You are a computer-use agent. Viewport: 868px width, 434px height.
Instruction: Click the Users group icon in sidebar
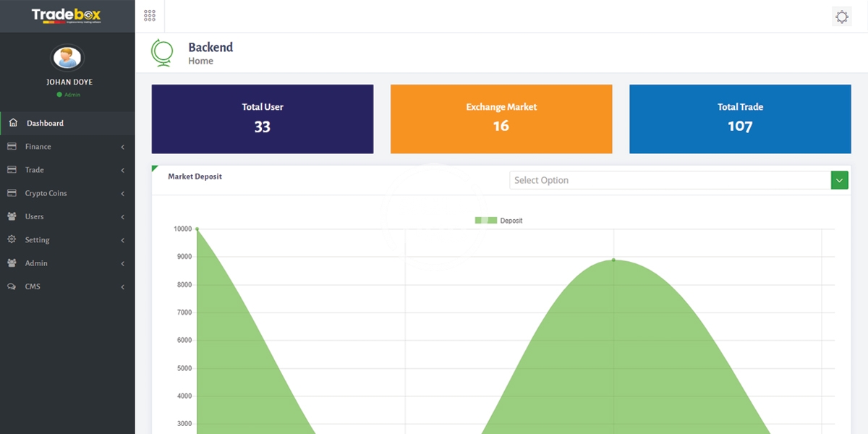click(12, 216)
